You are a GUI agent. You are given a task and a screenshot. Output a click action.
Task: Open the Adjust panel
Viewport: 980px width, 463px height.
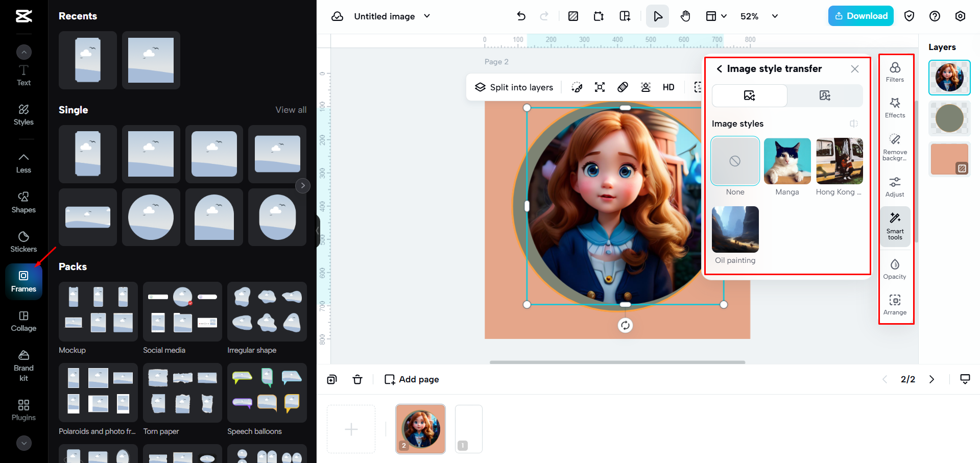pos(895,185)
